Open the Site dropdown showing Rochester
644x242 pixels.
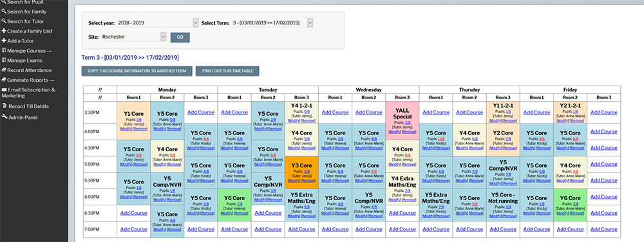tap(133, 37)
